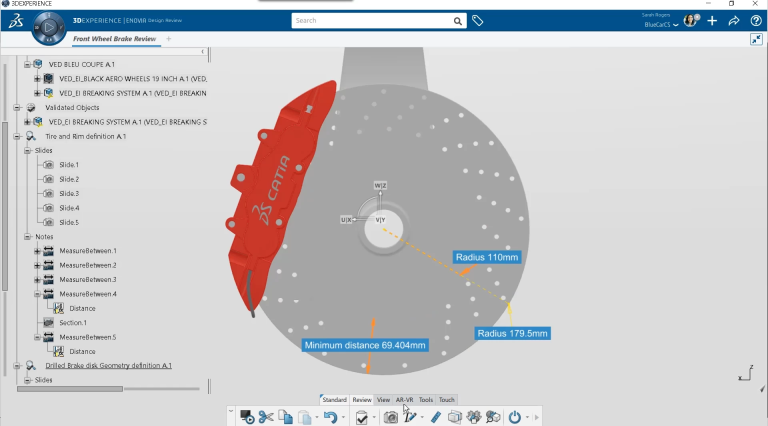Image resolution: width=768 pixels, height=426 pixels.
Task: Click the camera capture icon
Action: tap(391, 416)
